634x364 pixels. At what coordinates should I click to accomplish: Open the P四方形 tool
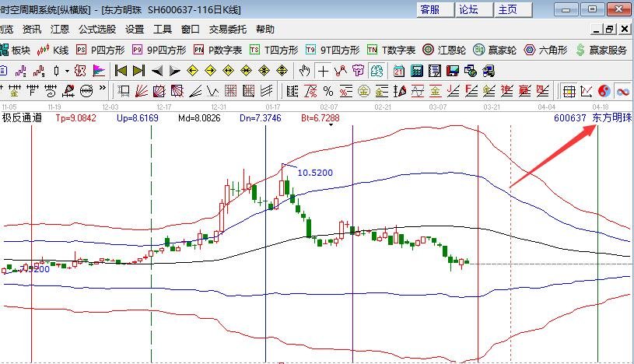(100, 50)
